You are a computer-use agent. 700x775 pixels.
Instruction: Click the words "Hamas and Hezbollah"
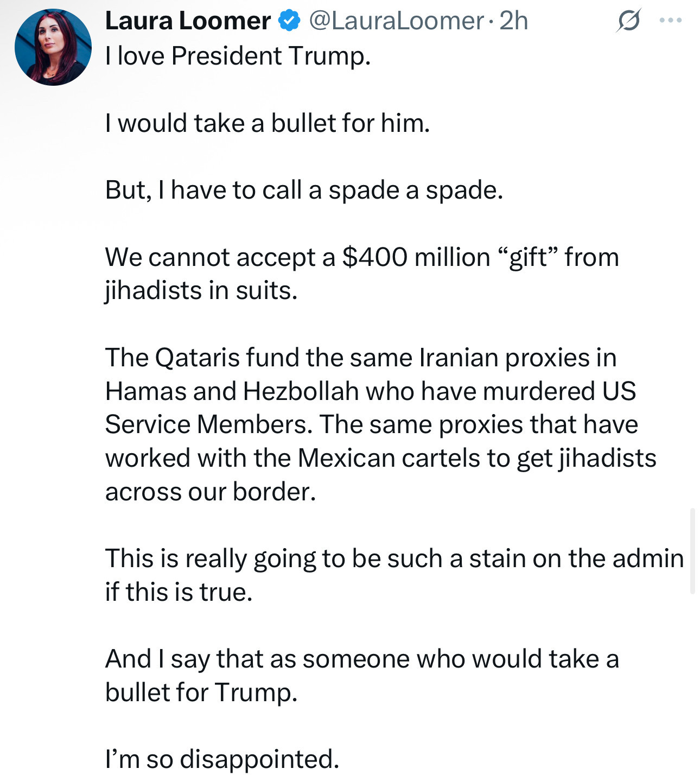[x=232, y=391]
